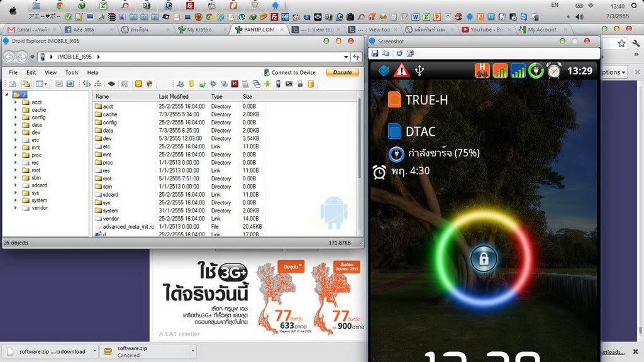Click the lock icon in phone screenshot

tap(484, 259)
